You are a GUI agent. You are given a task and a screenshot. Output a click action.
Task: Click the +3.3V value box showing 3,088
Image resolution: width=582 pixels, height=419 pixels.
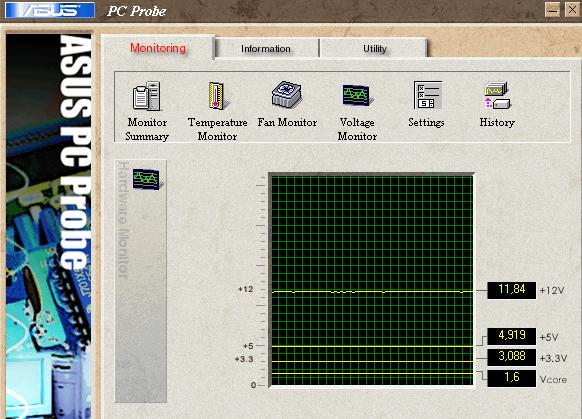[x=511, y=357]
